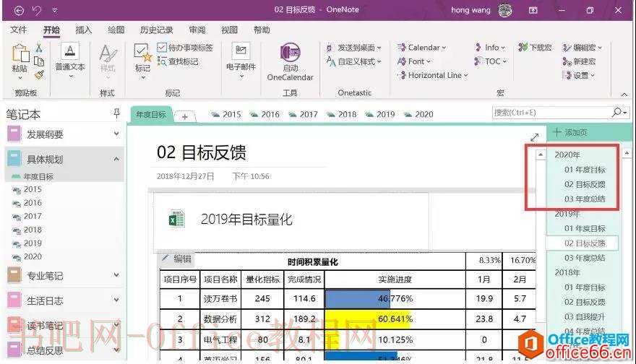Open page 01 年度目标 under 2020年
The height and width of the screenshot is (364, 636).
[585, 170]
